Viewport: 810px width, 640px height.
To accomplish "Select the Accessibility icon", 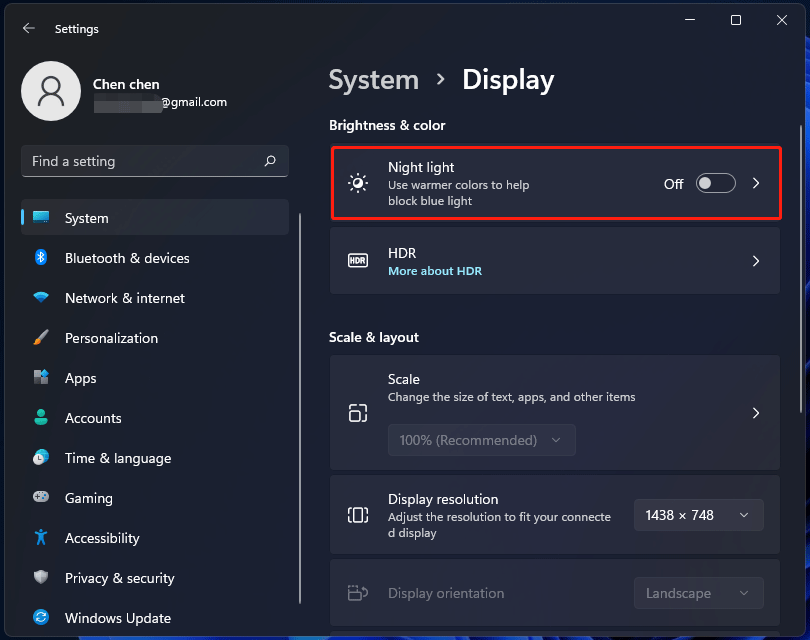I will point(40,538).
